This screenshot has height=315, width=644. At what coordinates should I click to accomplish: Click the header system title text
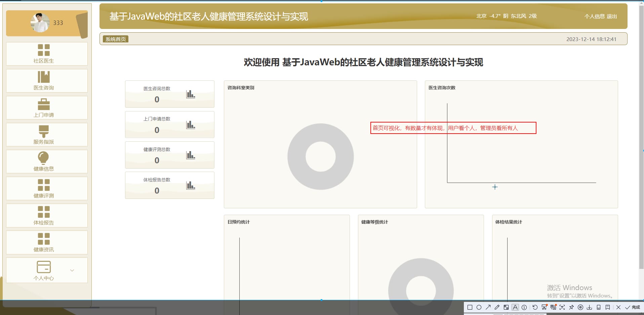coord(209,16)
